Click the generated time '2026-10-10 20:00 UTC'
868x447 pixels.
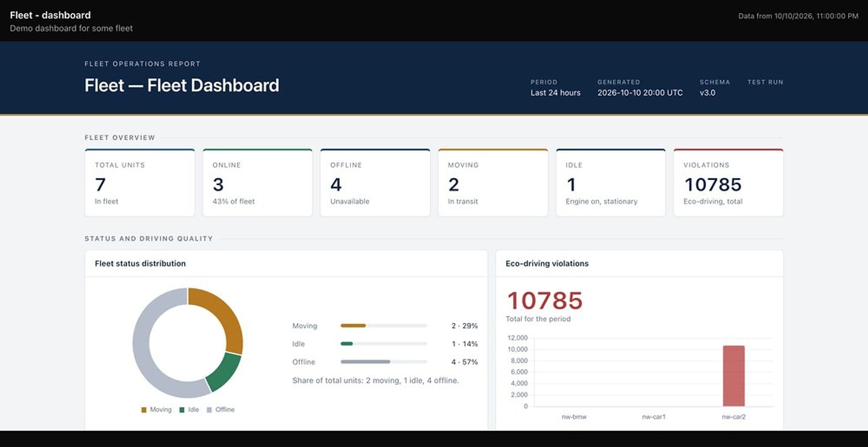click(x=640, y=93)
